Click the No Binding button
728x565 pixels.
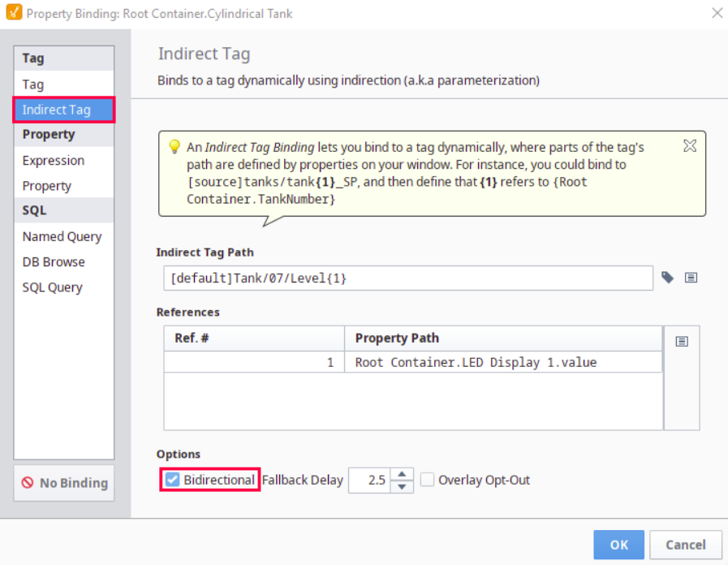point(64,483)
